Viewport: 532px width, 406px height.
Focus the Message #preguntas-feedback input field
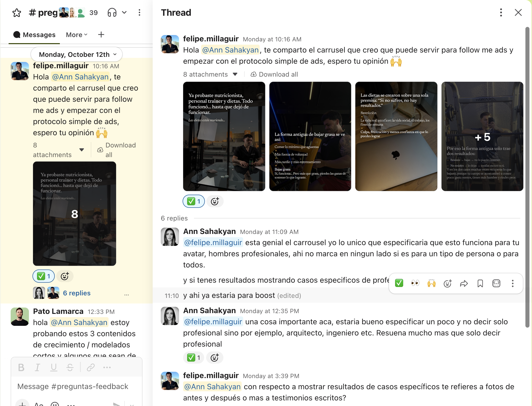77,386
